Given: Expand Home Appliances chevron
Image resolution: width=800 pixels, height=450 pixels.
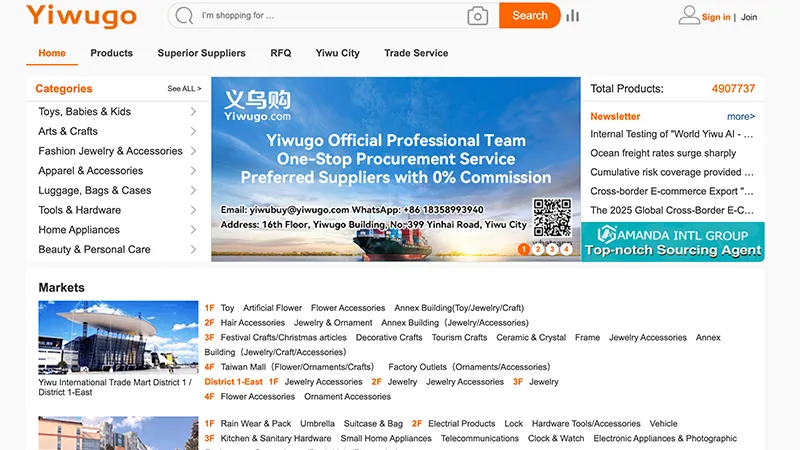Looking at the screenshot, I should click(x=193, y=230).
